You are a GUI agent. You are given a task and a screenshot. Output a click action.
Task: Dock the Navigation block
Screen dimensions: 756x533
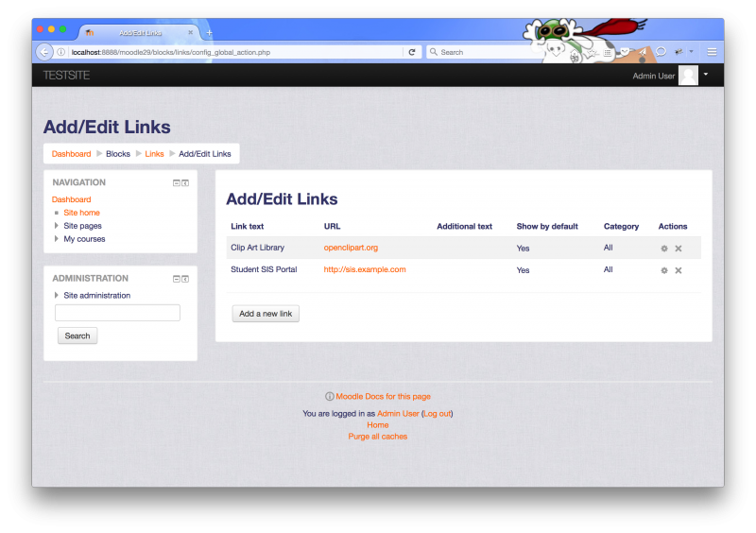point(185,182)
